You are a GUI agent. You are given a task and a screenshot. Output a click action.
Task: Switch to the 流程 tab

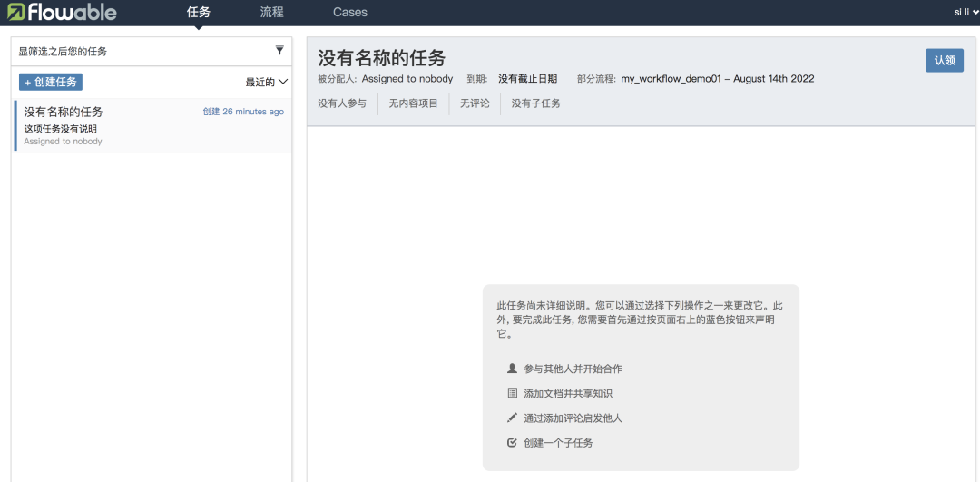(x=272, y=12)
